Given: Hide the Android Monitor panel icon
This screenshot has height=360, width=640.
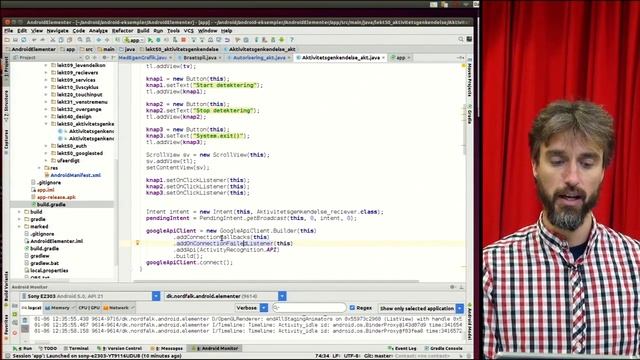Looking at the screenshot, I should [x=461, y=287].
